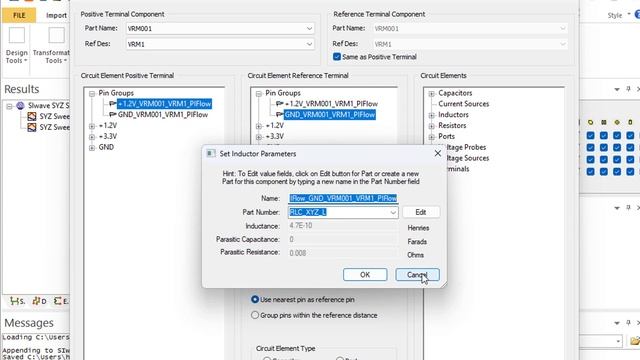
Task: Select Resistors label in Circuit Elements
Action: [452, 125]
